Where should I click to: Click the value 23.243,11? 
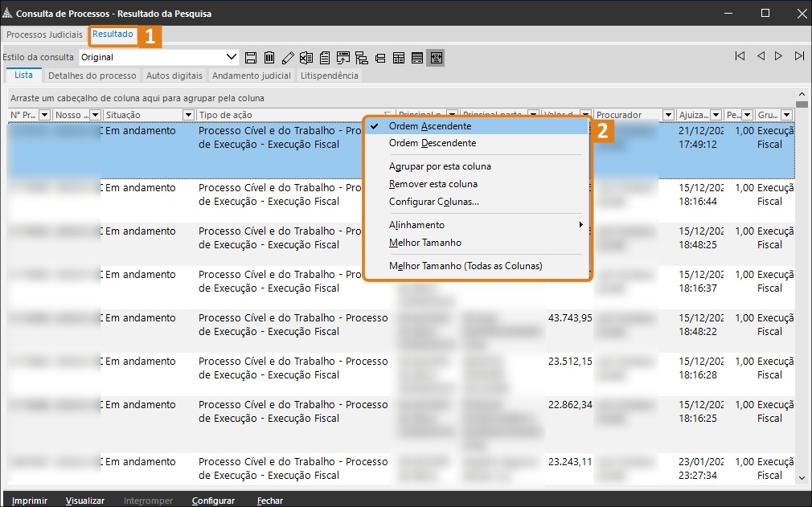click(570, 462)
